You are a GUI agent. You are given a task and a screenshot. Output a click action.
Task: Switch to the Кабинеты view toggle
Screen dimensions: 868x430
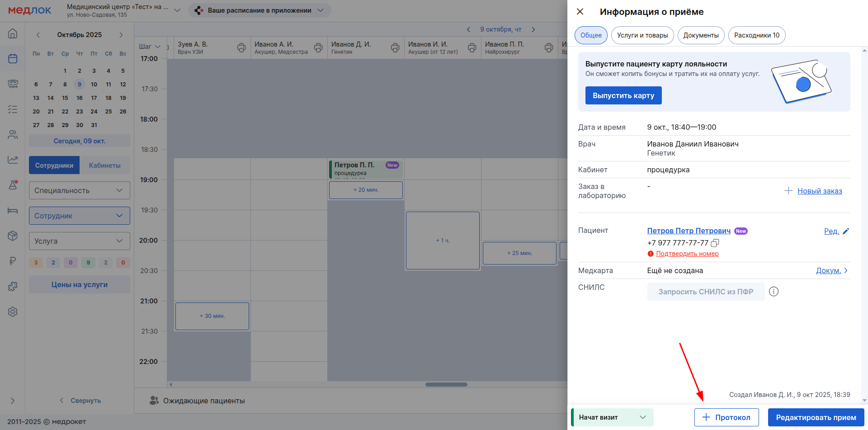click(x=104, y=165)
